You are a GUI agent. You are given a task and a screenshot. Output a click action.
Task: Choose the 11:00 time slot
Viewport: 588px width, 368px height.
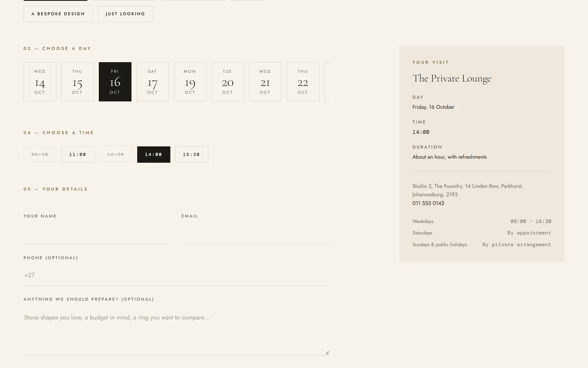coord(78,155)
